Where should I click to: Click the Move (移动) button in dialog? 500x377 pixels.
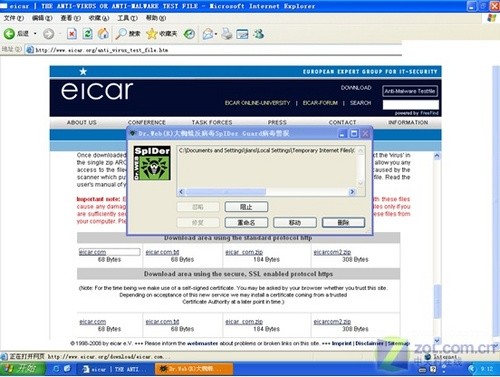[295, 222]
